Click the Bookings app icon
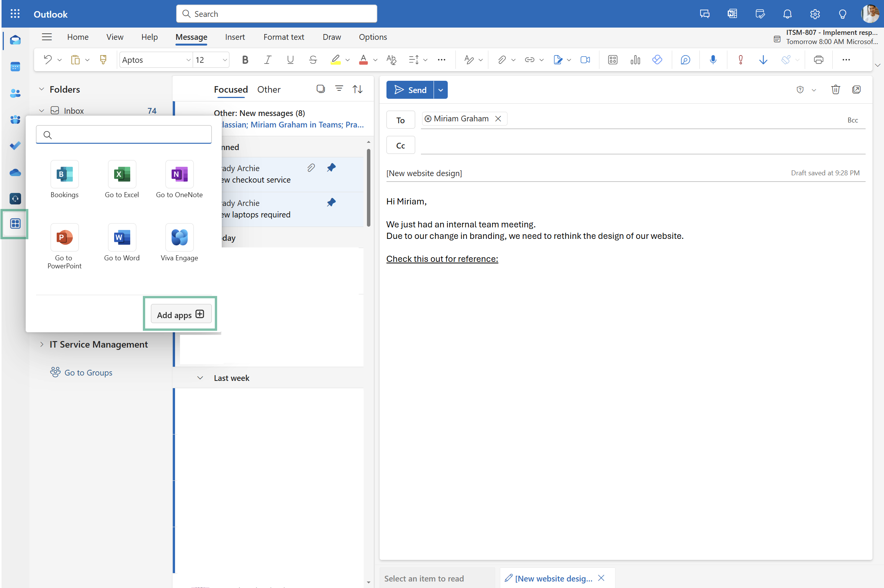This screenshot has height=588, width=884. [64, 175]
